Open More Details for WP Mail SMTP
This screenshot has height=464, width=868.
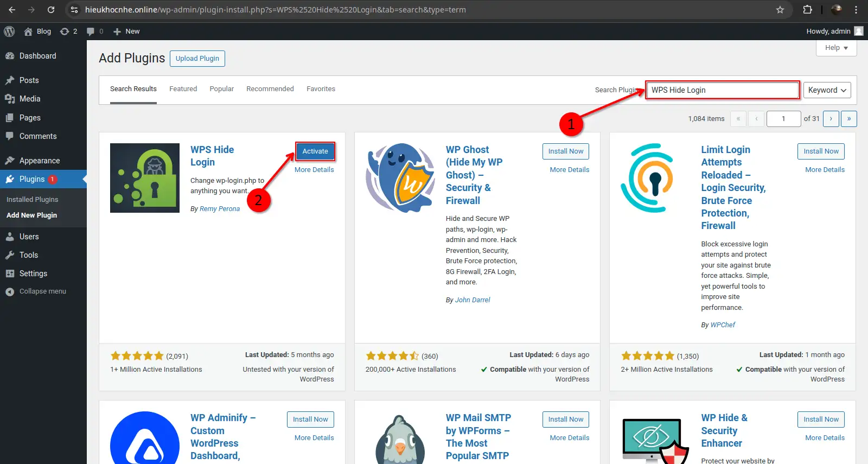(x=570, y=438)
